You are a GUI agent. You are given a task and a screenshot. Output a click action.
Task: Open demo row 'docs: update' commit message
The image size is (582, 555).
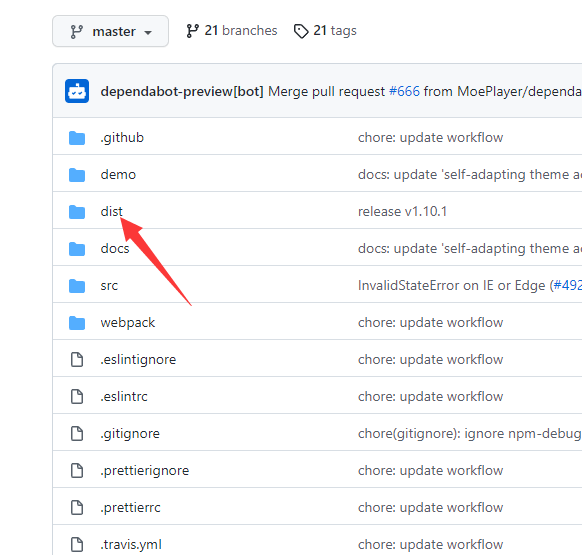(x=470, y=174)
